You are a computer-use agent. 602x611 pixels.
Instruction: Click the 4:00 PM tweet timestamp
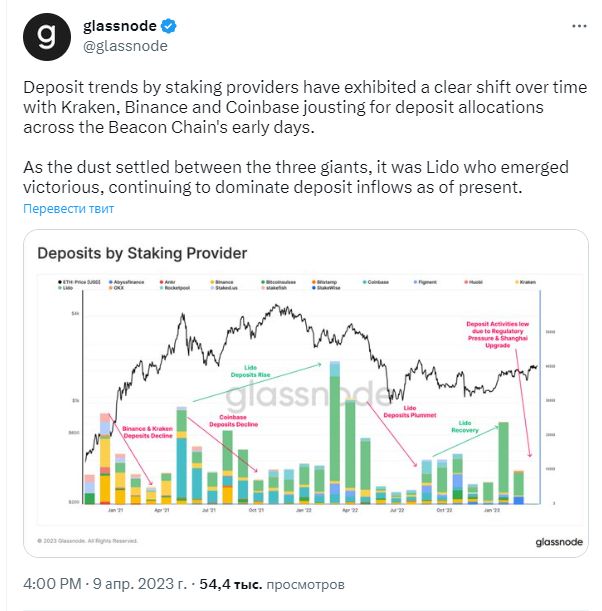(x=52, y=584)
